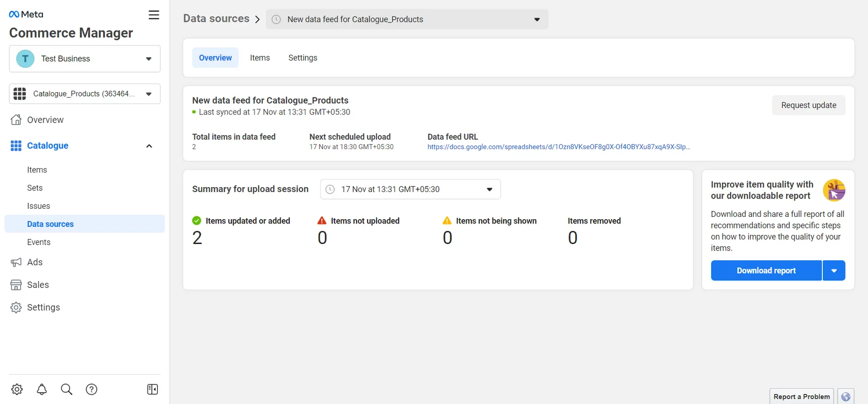Viewport: 868px width, 404px height.
Task: Click the Items updated or added green check
Action: tap(196, 221)
